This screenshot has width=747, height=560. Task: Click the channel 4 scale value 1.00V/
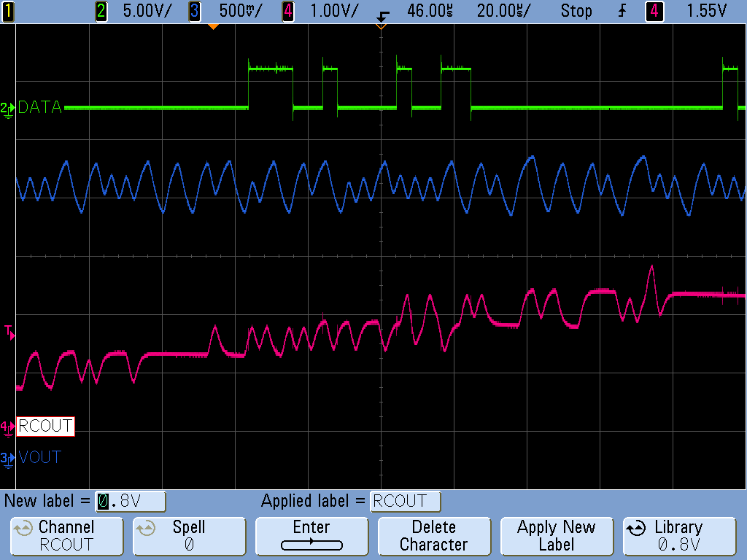(334, 11)
